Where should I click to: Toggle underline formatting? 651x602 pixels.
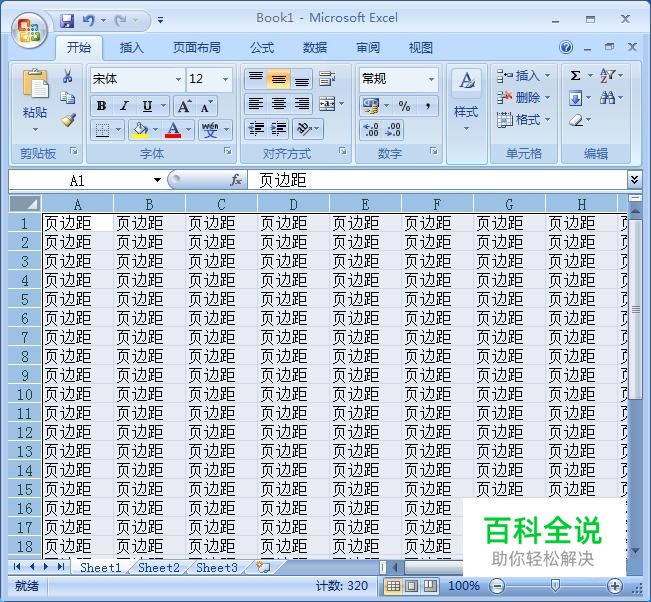click(x=147, y=106)
